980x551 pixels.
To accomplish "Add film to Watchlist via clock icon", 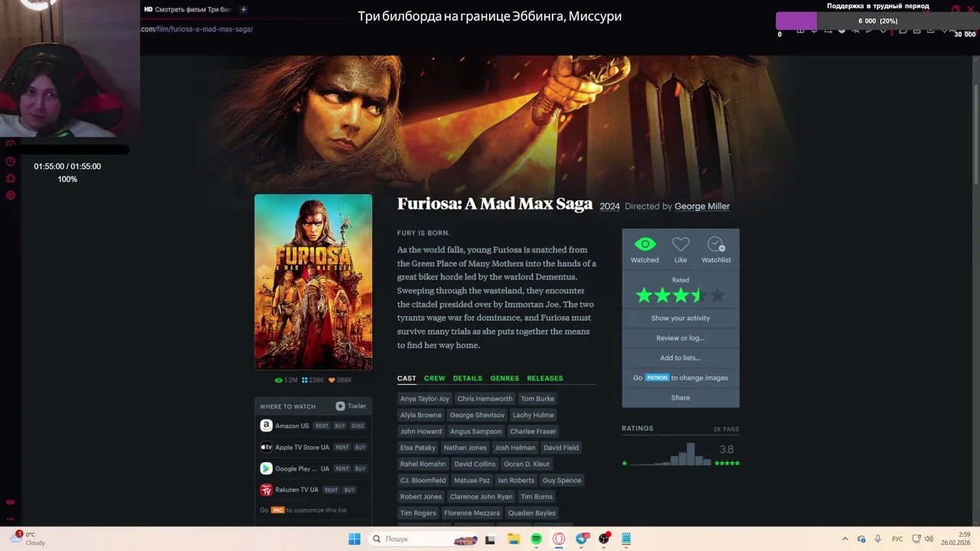I will click(716, 244).
